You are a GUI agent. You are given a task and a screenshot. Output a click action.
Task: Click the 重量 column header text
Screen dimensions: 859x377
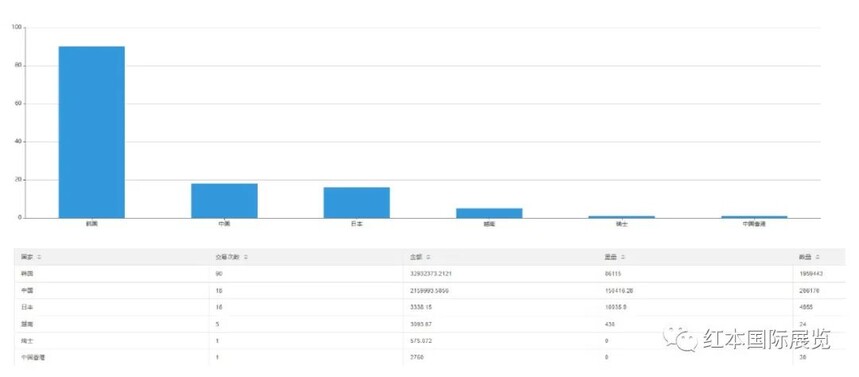pyautogui.click(x=611, y=257)
